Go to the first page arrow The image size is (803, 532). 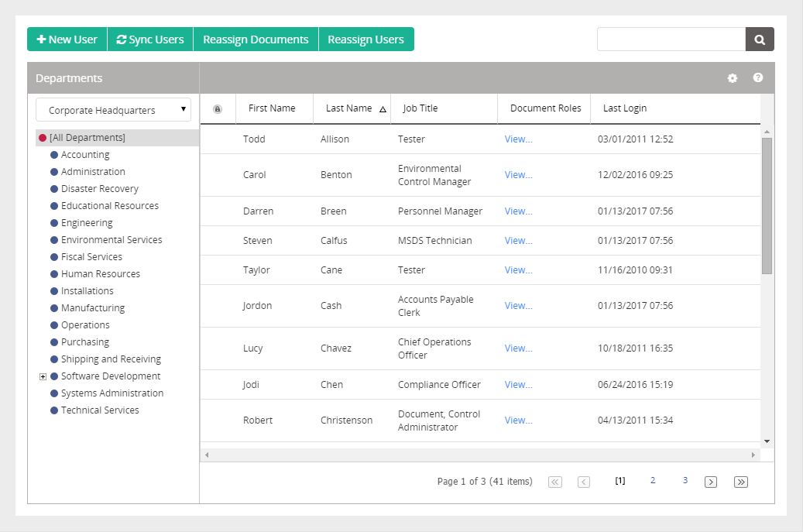point(555,482)
